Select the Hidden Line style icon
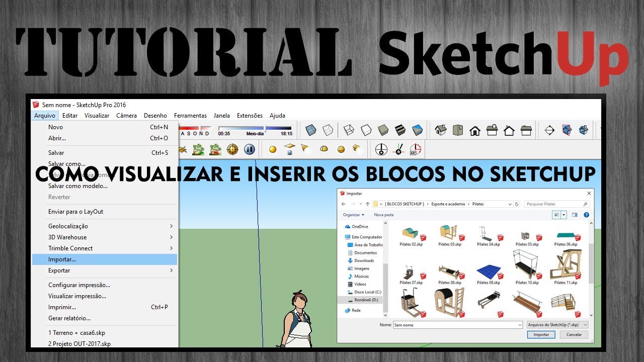 366,130
